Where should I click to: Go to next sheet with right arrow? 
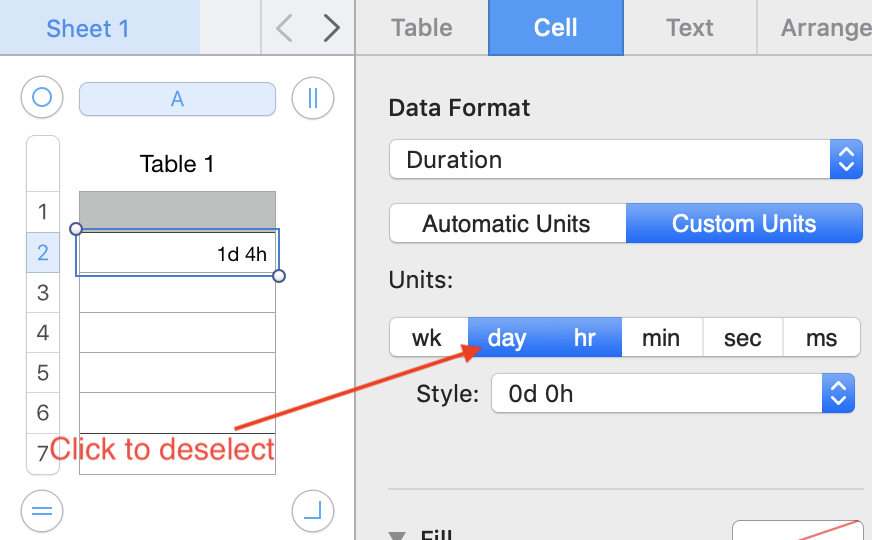click(x=332, y=28)
